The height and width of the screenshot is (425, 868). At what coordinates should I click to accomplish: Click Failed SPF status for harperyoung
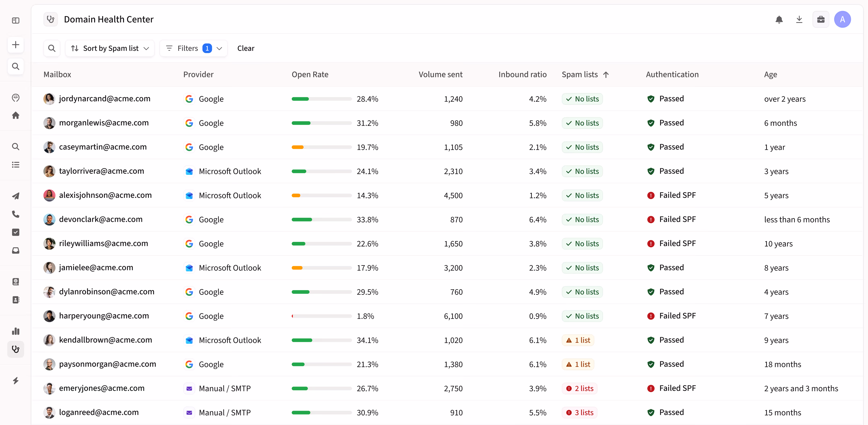(671, 316)
